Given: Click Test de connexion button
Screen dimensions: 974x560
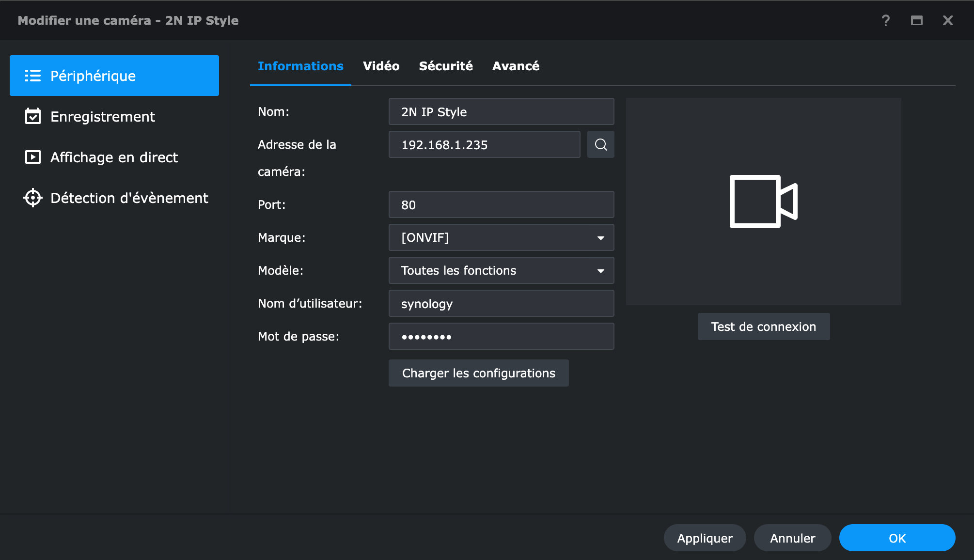Looking at the screenshot, I should pos(764,327).
